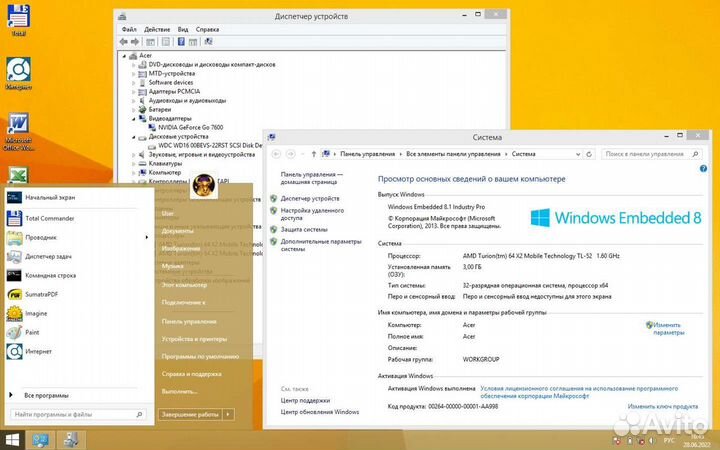Select NVIDIA GeForce Go 7600 in device tree

point(189,128)
